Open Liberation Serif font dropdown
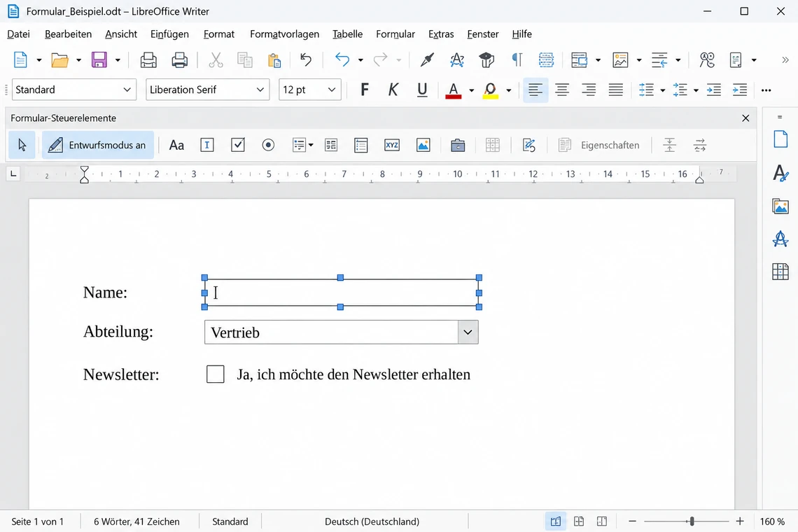The height and width of the screenshot is (532, 798). pos(260,90)
